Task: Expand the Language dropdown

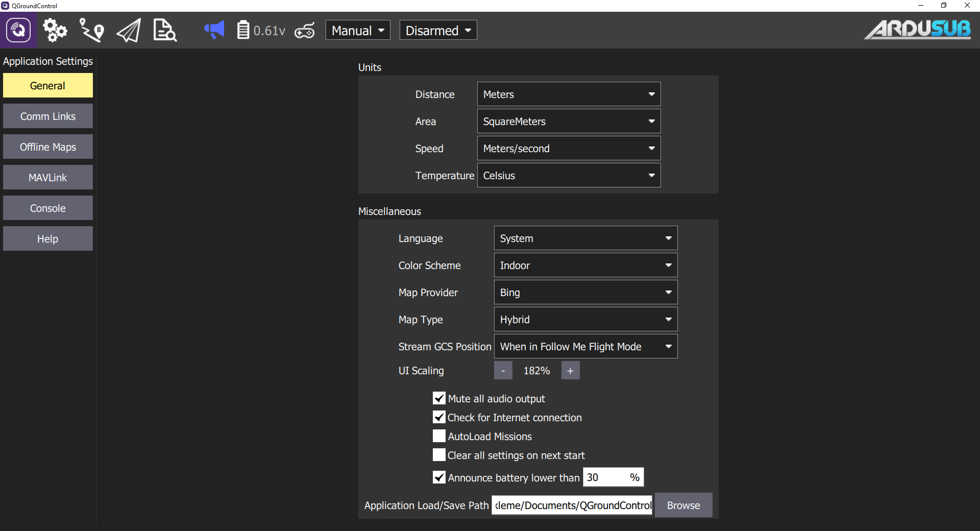Action: pos(586,238)
